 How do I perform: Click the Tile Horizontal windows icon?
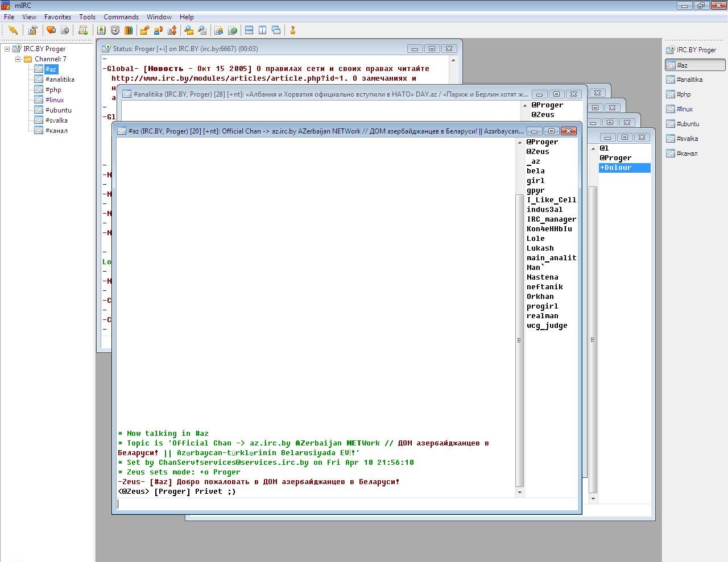[249, 30]
